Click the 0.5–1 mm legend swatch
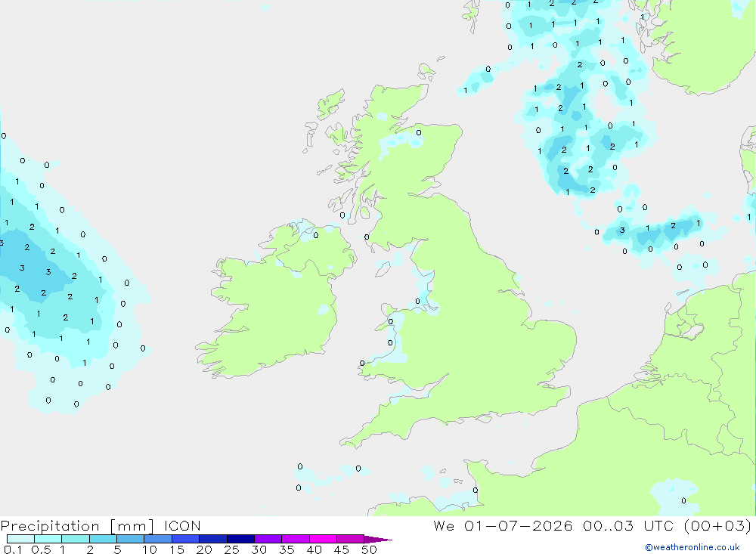Screen dimensions: 756x554 tap(48, 539)
